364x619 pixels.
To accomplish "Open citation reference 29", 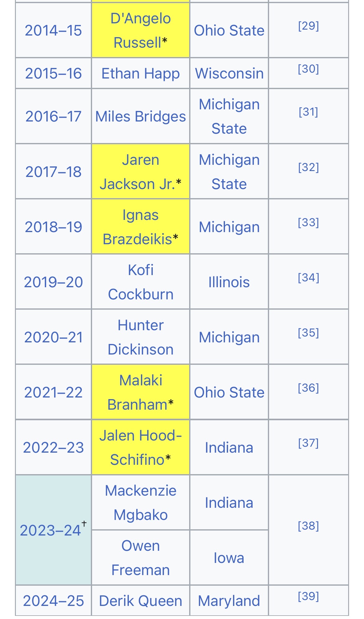I will tap(308, 26).
